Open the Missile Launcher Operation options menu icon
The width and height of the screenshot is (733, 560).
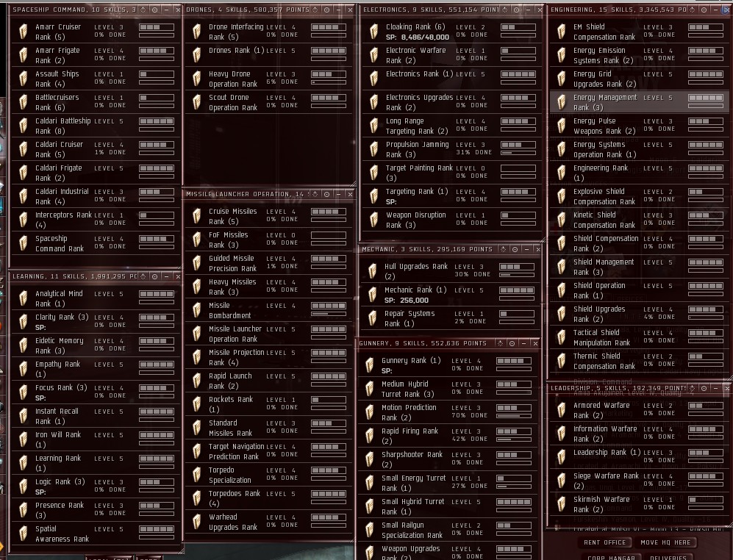tap(315, 194)
